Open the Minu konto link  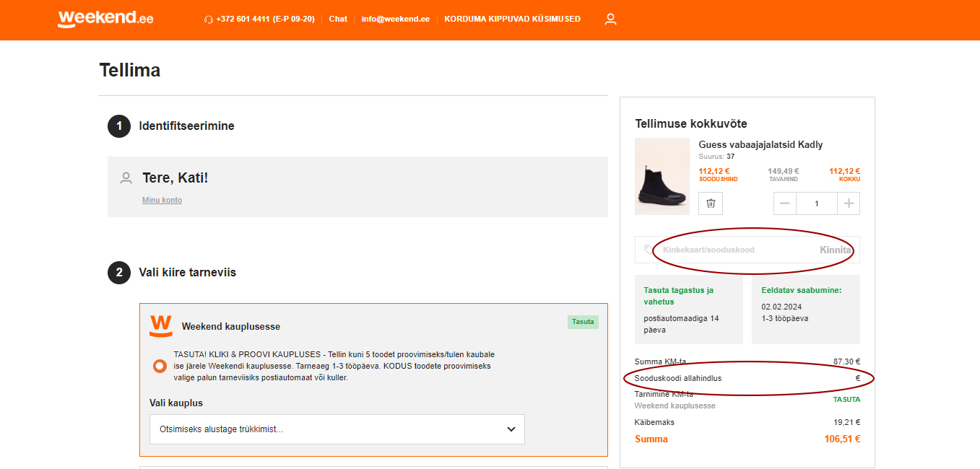point(162,201)
